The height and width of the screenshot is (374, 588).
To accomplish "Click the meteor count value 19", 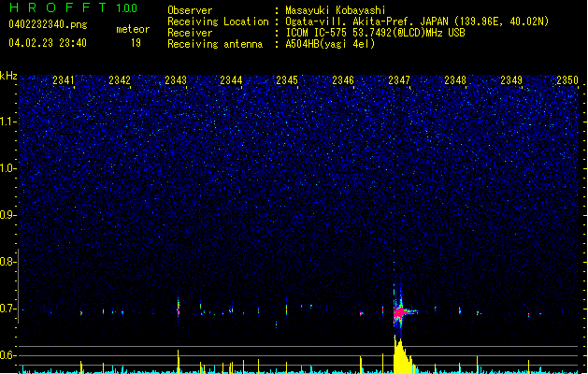I will (136, 43).
